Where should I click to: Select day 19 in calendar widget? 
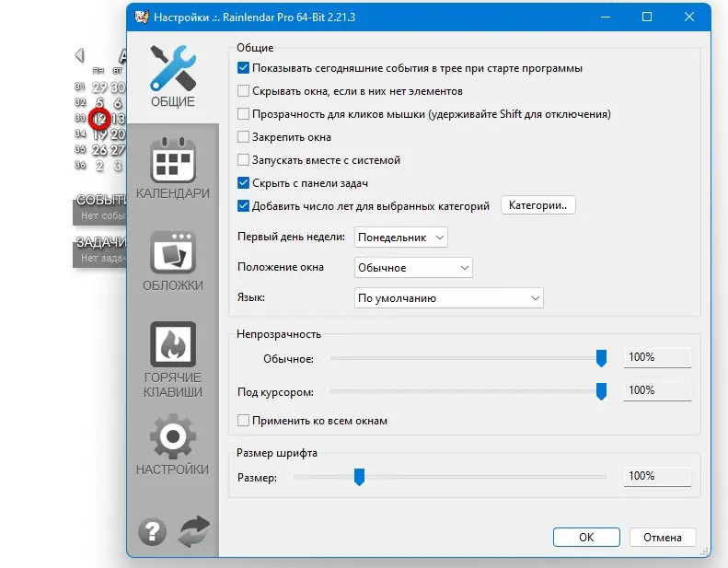99,134
